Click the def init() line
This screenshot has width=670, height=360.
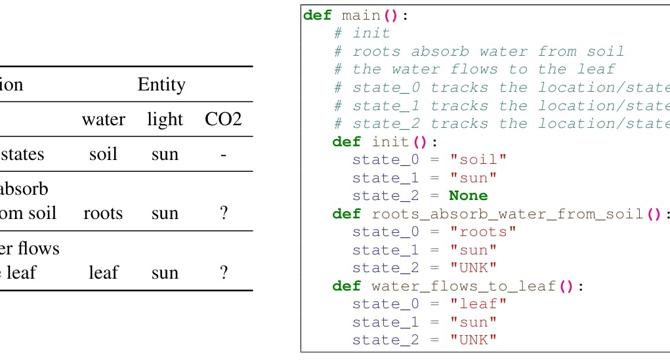385,142
